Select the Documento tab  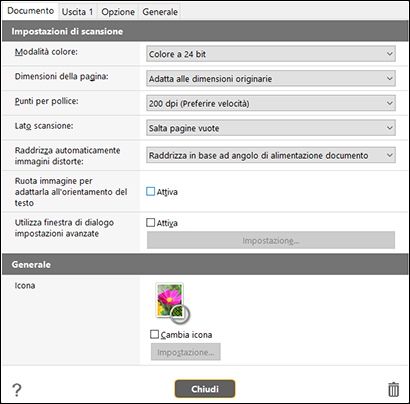30,11
